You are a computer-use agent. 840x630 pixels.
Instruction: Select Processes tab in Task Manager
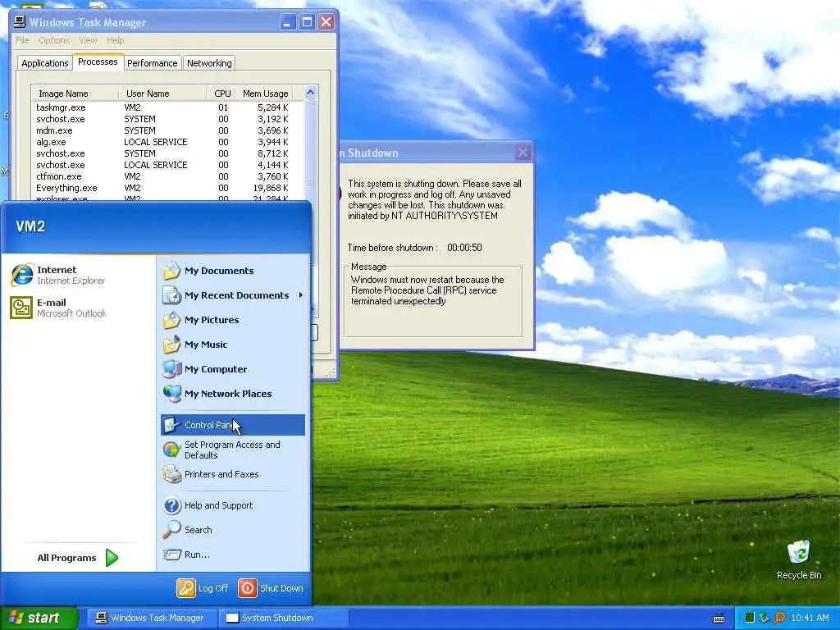[98, 62]
